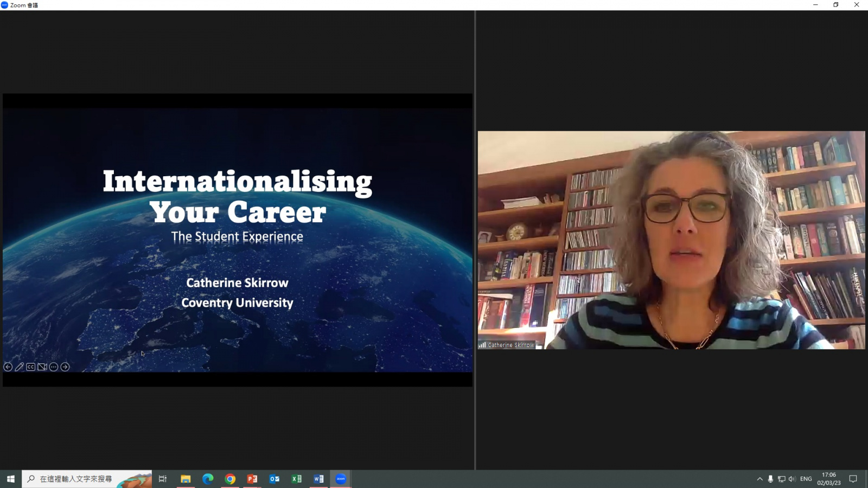868x488 pixels.
Task: Switch to Word in the taskbar
Action: point(319,479)
